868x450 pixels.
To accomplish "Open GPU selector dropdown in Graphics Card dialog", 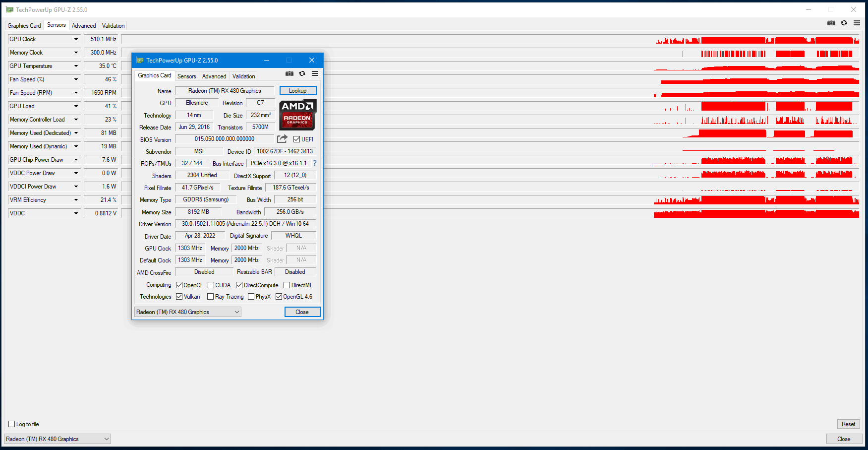I will click(187, 312).
